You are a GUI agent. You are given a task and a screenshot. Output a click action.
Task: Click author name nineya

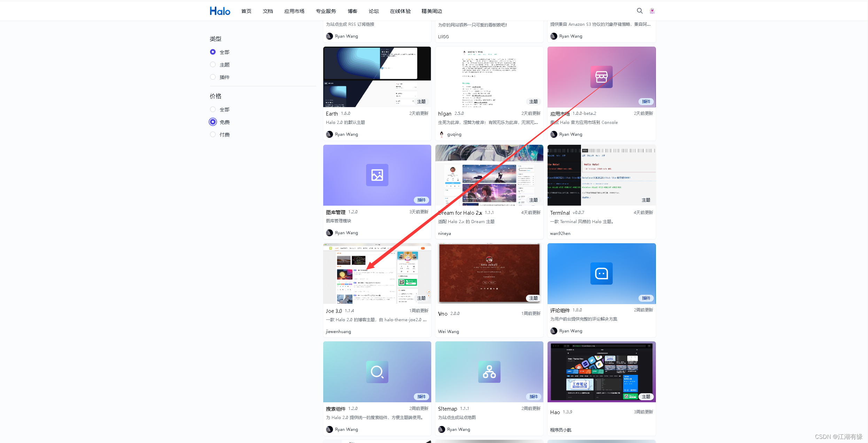tap(444, 234)
